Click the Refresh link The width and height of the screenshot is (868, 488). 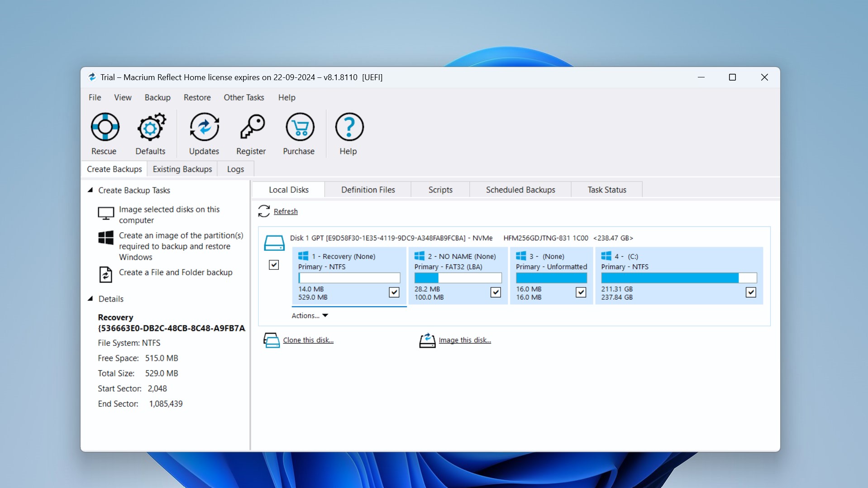pos(286,211)
